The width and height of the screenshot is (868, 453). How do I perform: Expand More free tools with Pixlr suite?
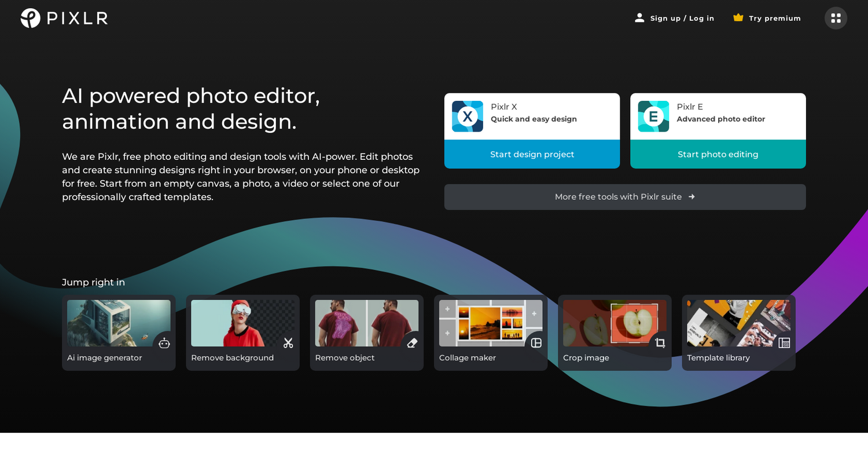point(624,197)
